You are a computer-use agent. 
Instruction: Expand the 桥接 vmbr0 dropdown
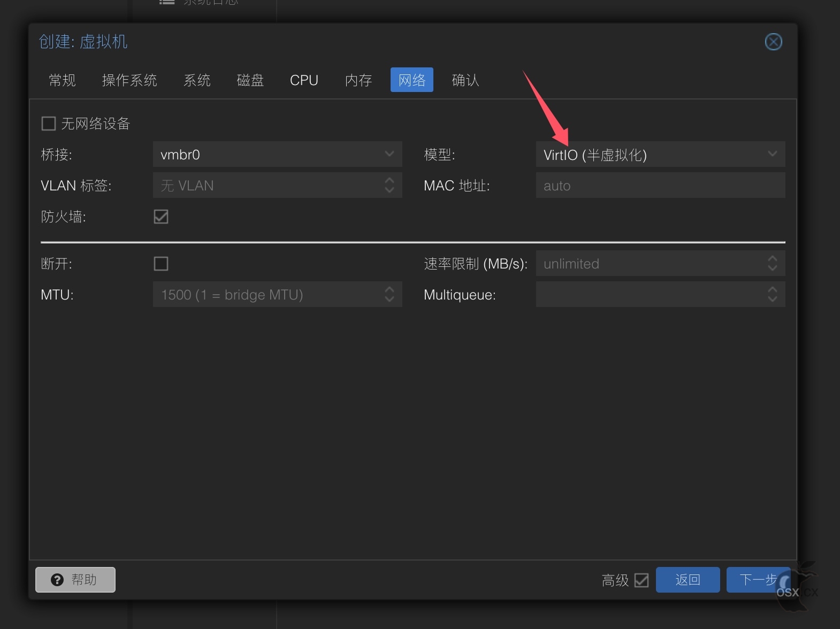tap(390, 154)
